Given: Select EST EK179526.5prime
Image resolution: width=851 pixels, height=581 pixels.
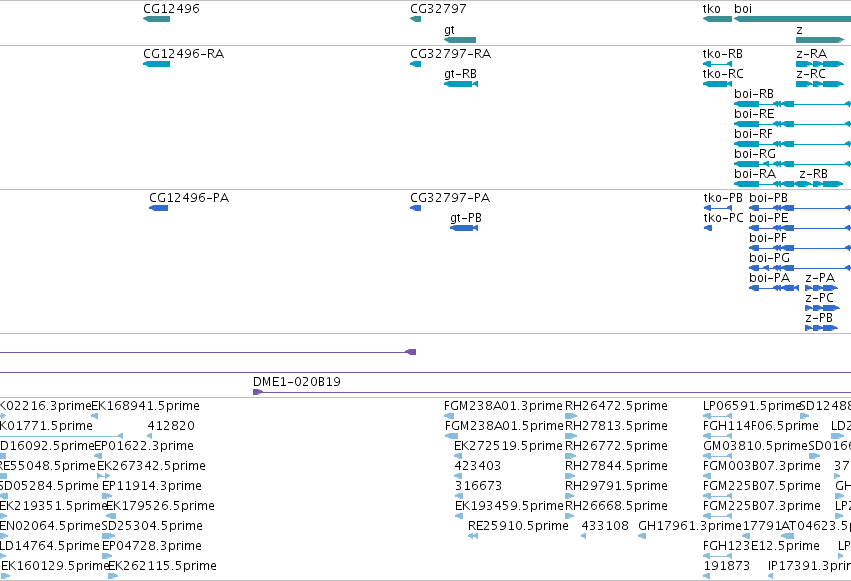Looking at the screenshot, I should (x=111, y=517).
